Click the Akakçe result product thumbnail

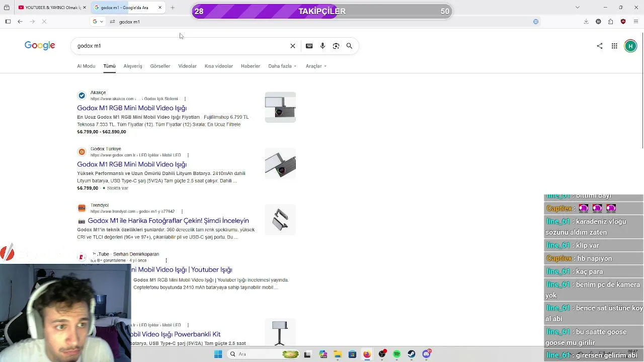(x=280, y=107)
